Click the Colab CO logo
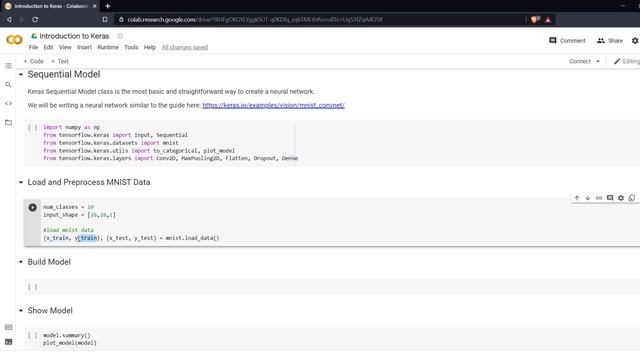The image size is (640, 360). click(x=14, y=40)
